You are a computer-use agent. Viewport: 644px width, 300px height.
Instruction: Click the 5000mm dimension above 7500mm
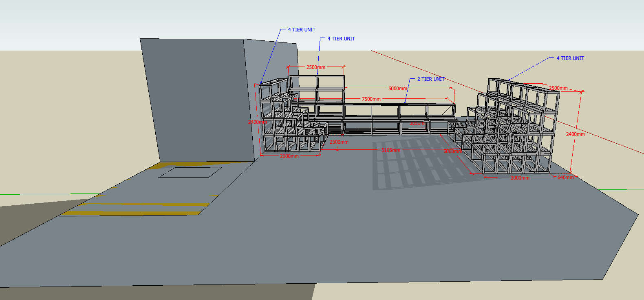coord(397,89)
